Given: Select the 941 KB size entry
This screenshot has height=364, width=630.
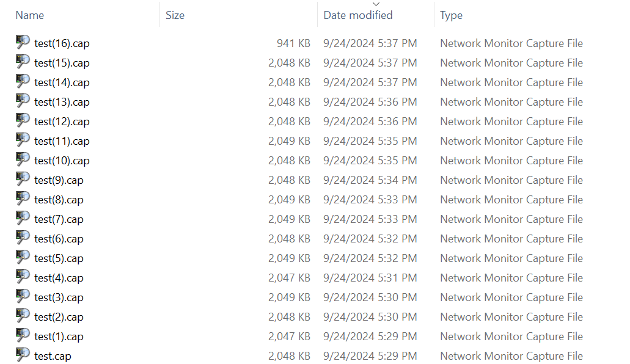Looking at the screenshot, I should click(293, 43).
